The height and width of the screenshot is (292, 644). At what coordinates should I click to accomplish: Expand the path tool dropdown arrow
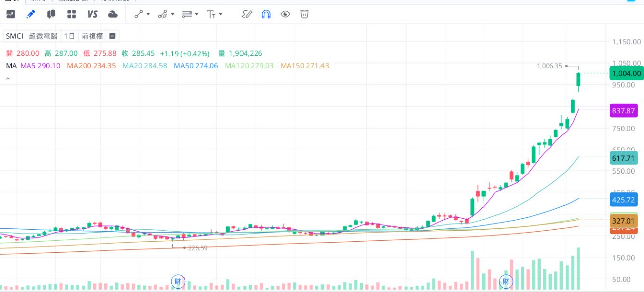(173, 14)
